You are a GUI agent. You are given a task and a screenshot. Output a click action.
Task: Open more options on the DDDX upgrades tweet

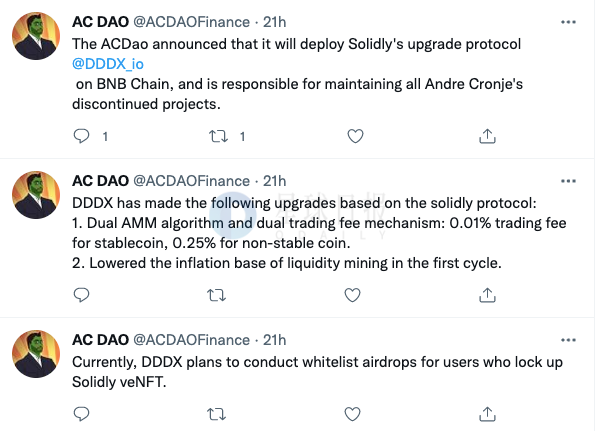click(x=568, y=181)
